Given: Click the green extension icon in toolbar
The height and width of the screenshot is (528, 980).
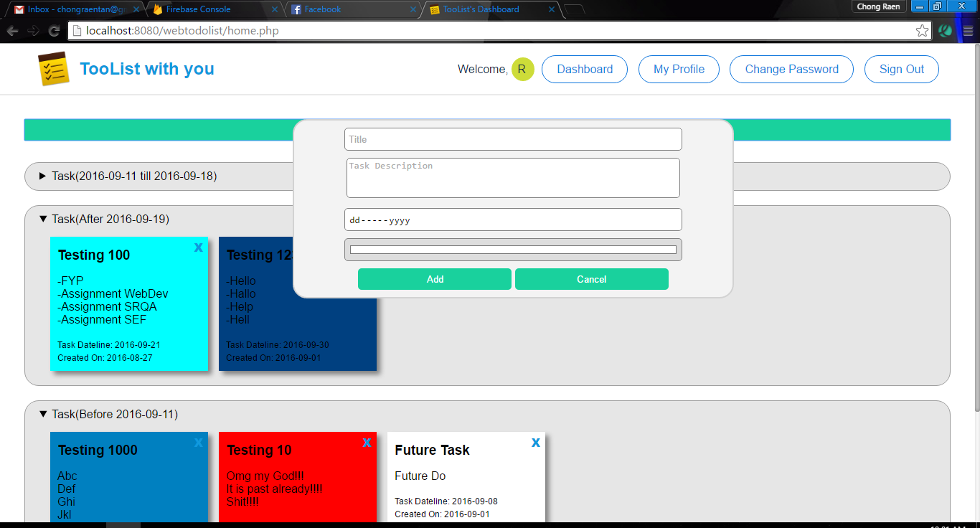Looking at the screenshot, I should pos(946,31).
